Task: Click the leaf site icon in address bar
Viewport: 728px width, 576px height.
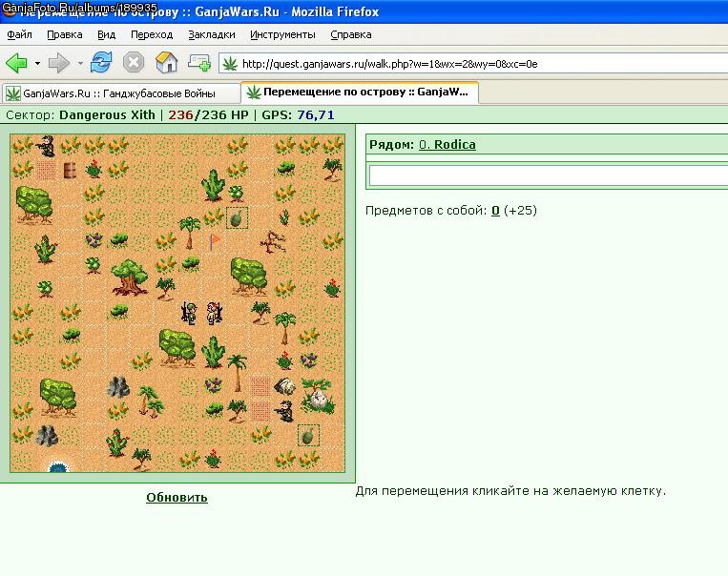Action: [230, 64]
